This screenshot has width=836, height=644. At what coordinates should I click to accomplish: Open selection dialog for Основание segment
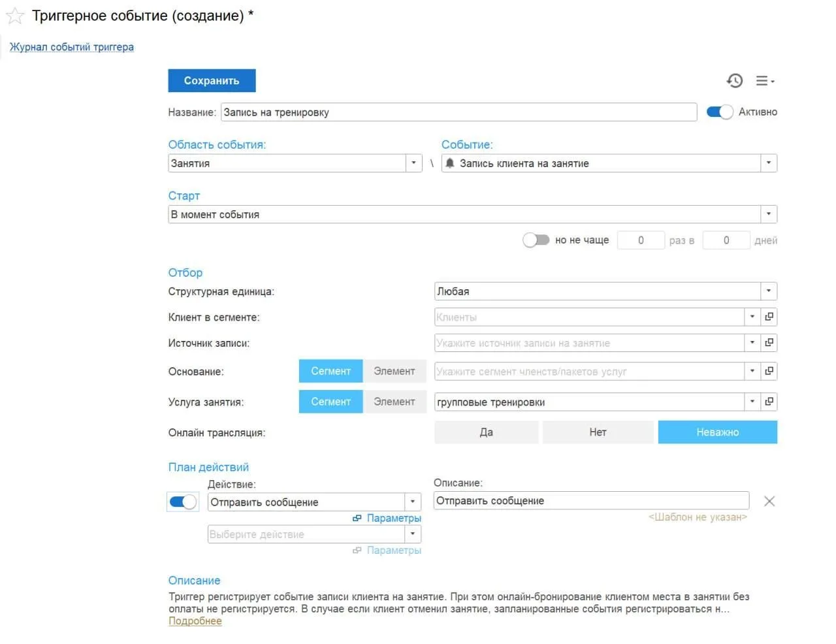click(769, 371)
